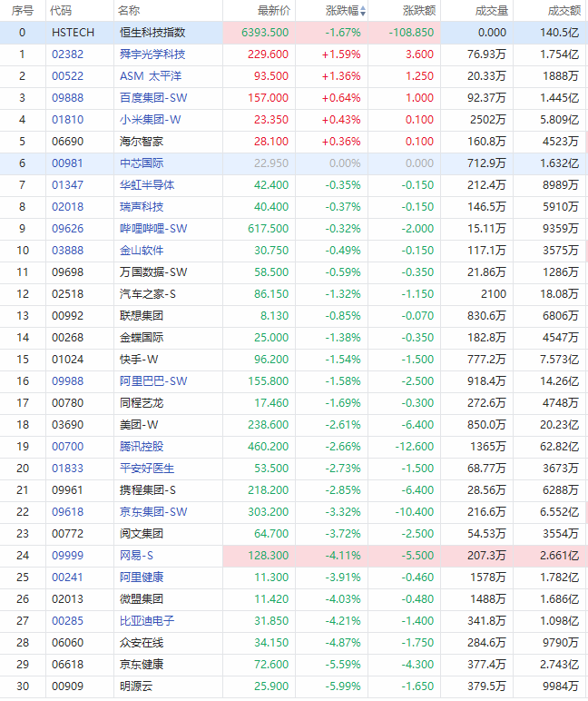Open 网易-S stock

tap(136, 555)
